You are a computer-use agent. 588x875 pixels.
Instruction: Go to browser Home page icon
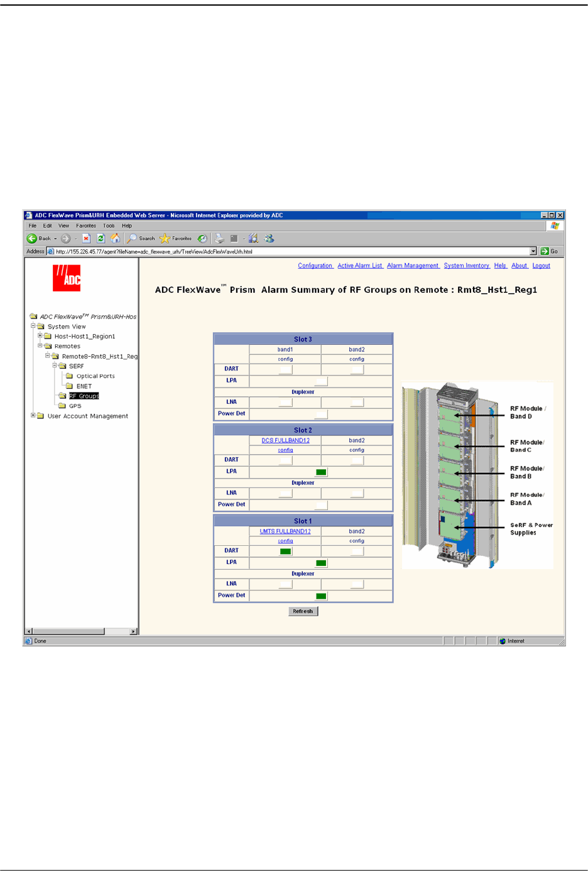pyautogui.click(x=115, y=239)
